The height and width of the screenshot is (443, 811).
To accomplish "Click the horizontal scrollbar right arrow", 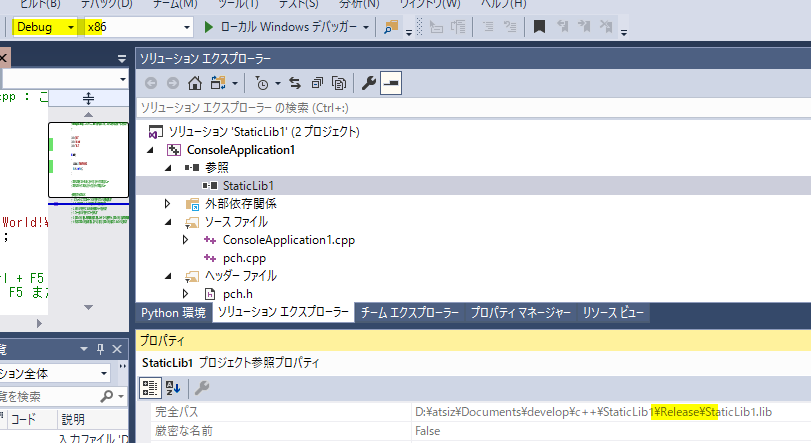I will [39, 324].
